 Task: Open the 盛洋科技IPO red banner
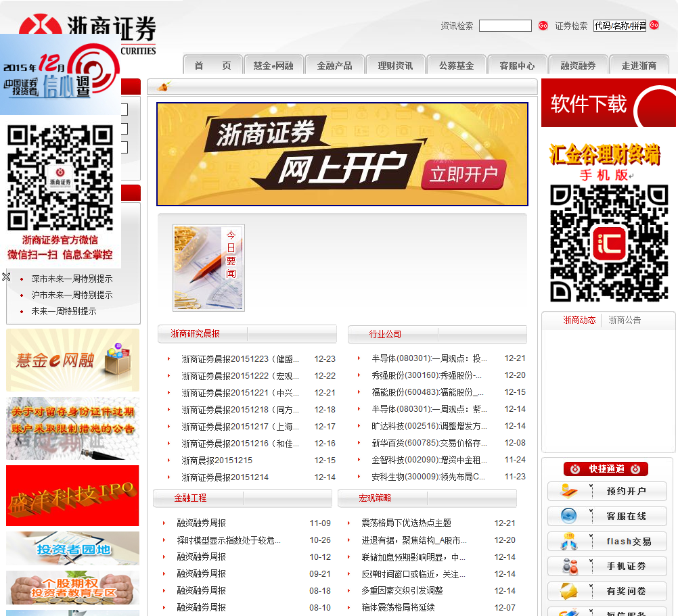(x=72, y=496)
